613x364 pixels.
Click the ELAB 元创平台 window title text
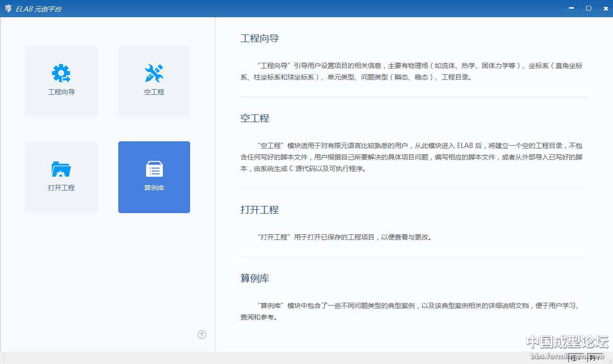[38, 9]
